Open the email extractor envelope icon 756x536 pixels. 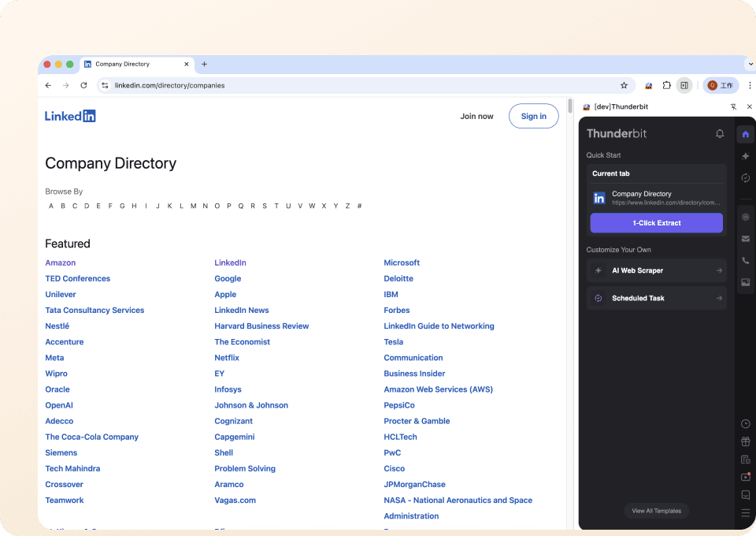tap(745, 239)
